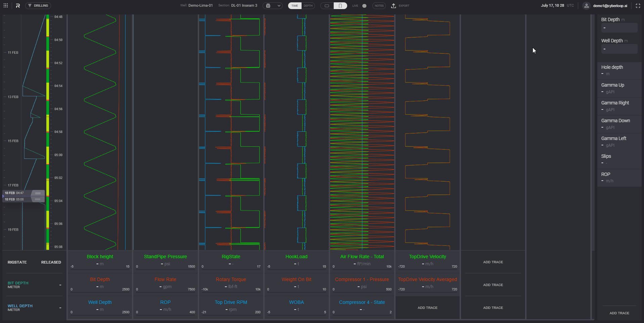The width and height of the screenshot is (644, 323).
Task: Switch the view to DEPTH mode
Action: click(x=308, y=6)
